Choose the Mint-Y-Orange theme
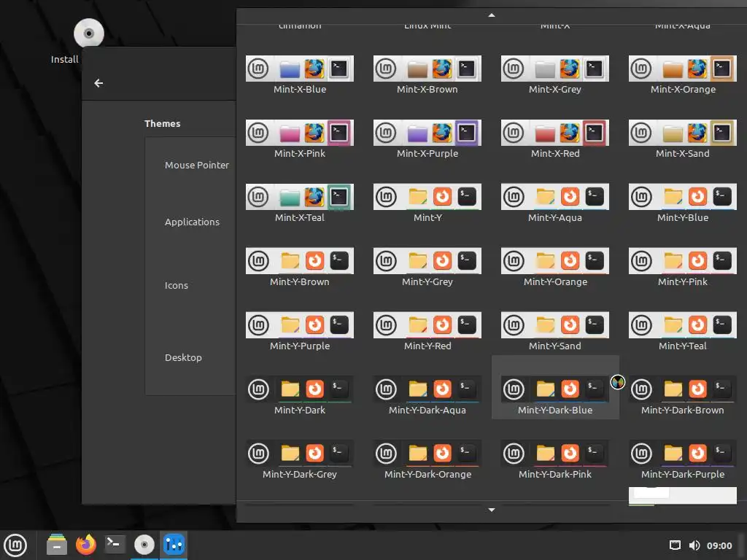 [555, 261]
